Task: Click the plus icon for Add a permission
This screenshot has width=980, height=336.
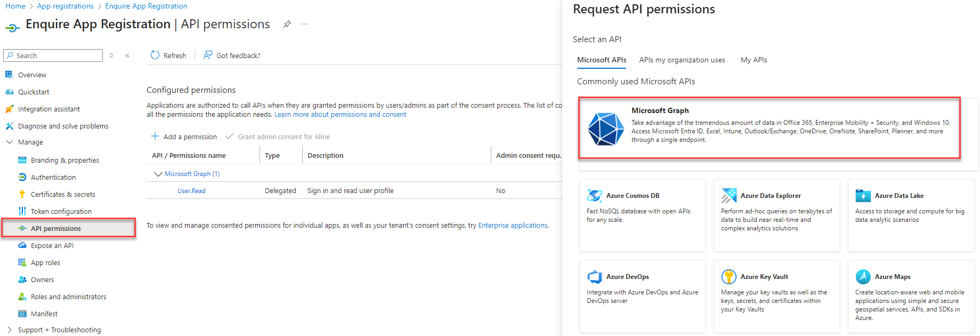Action: tap(155, 136)
